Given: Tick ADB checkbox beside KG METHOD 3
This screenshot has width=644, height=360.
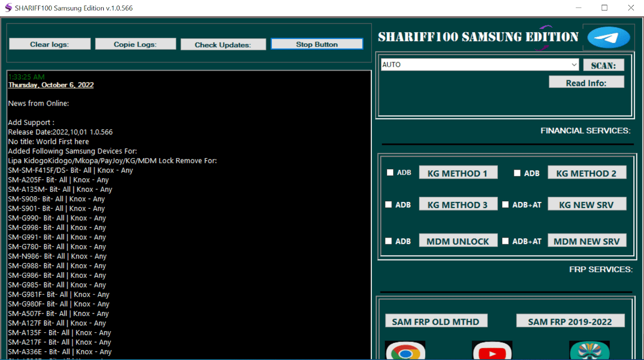Looking at the screenshot, I should coord(388,204).
